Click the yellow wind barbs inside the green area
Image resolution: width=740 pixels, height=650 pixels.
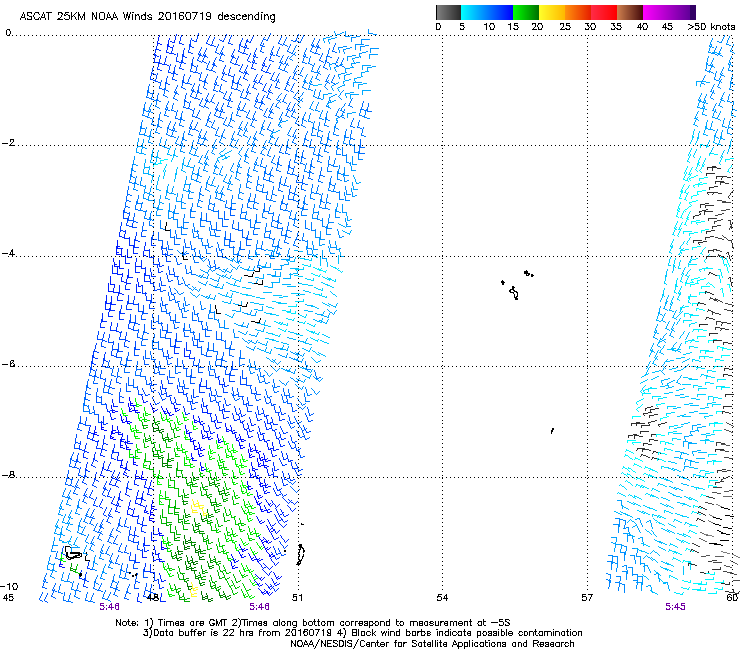click(x=199, y=508)
